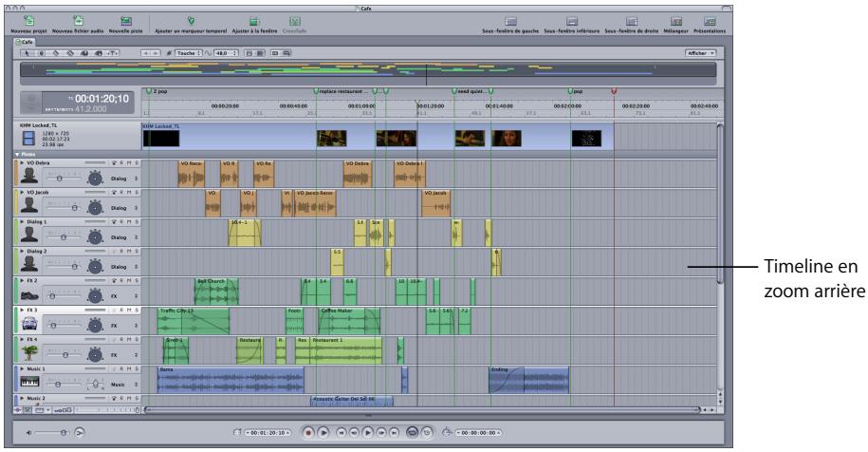Click the 'replace restaurant' timeline marker

316,91
